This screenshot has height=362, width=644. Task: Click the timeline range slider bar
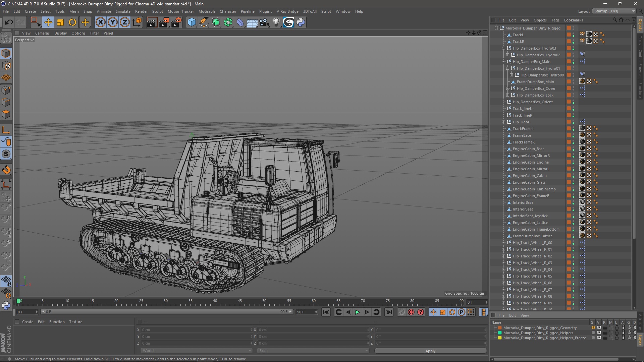point(167,312)
